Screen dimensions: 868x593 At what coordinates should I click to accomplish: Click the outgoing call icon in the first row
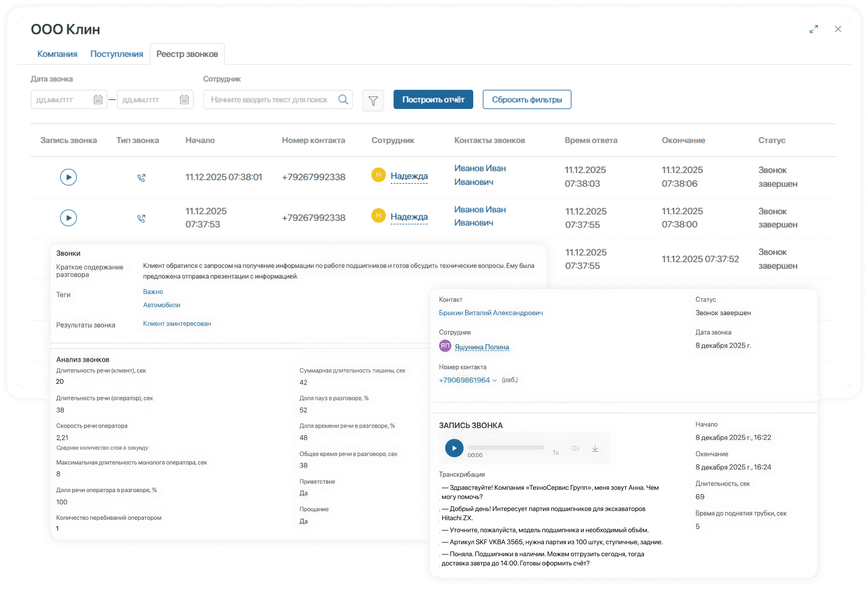142,178
